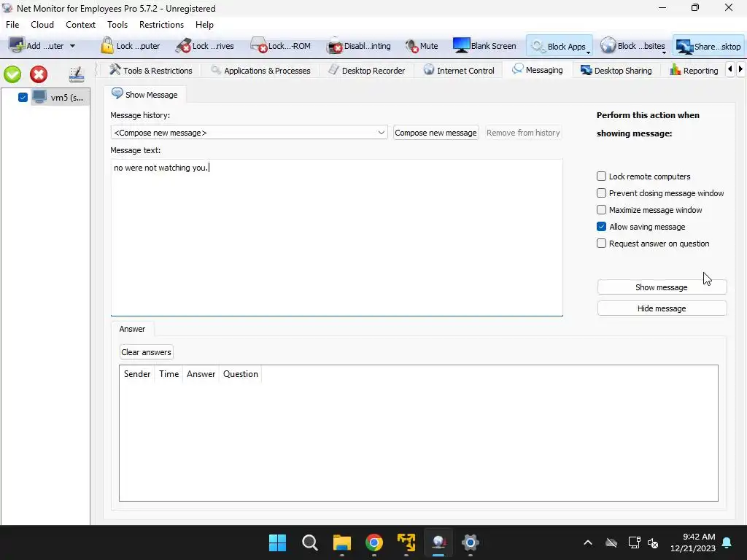Open the Desktop Recorder tab
Screen dimensions: 747x560
(x=367, y=71)
